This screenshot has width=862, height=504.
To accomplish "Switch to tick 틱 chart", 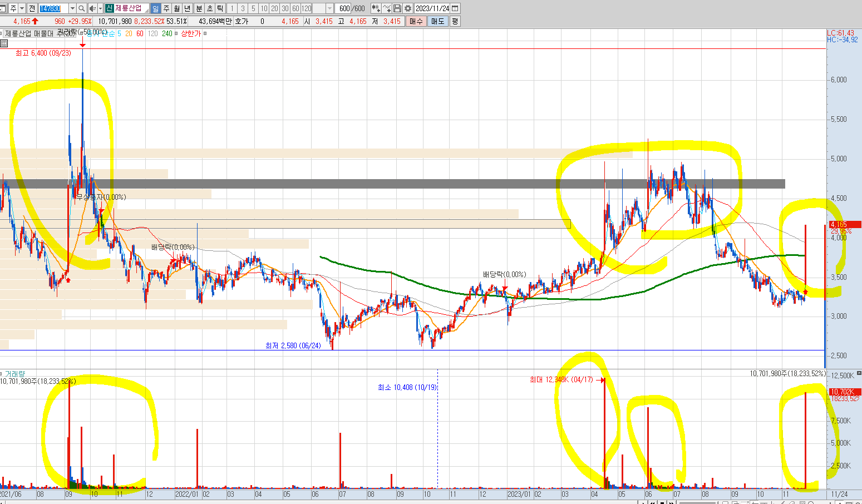I will [x=220, y=8].
